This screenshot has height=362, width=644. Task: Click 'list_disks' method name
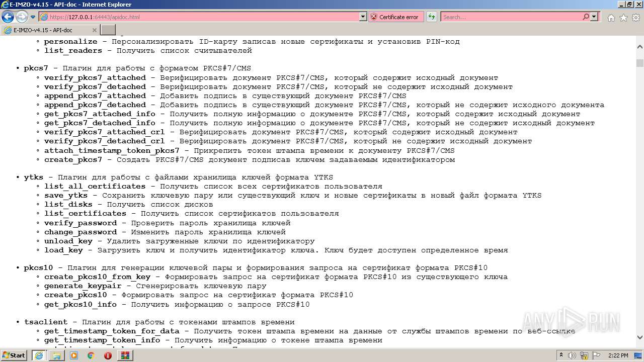[x=68, y=204]
